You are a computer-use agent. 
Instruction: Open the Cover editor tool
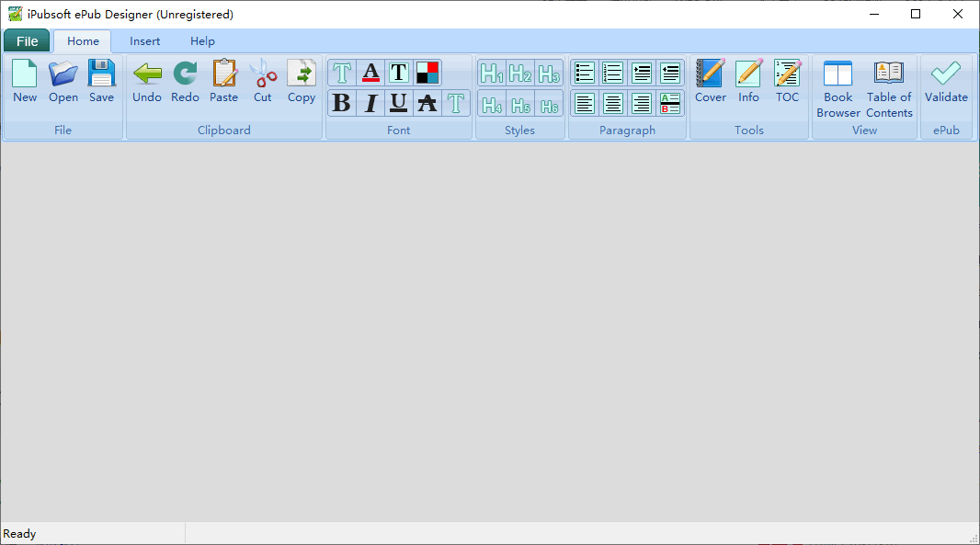[x=711, y=81]
